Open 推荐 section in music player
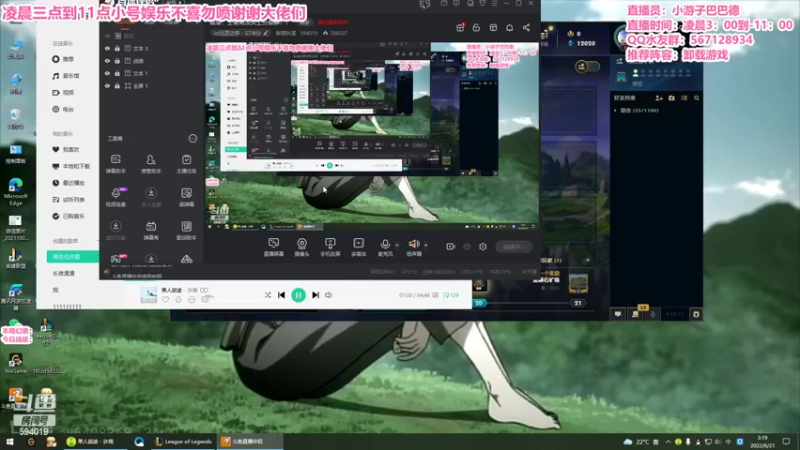800x450 pixels. pyautogui.click(x=64, y=59)
